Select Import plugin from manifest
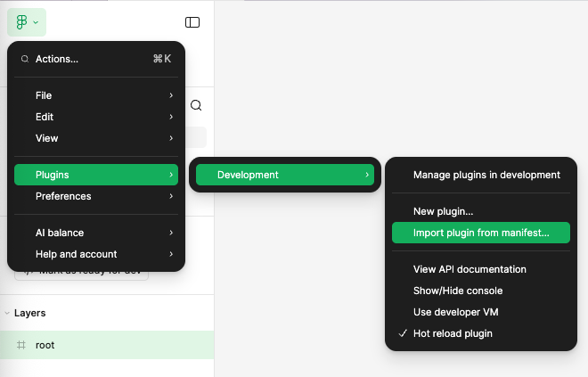The width and height of the screenshot is (588, 377). (481, 233)
